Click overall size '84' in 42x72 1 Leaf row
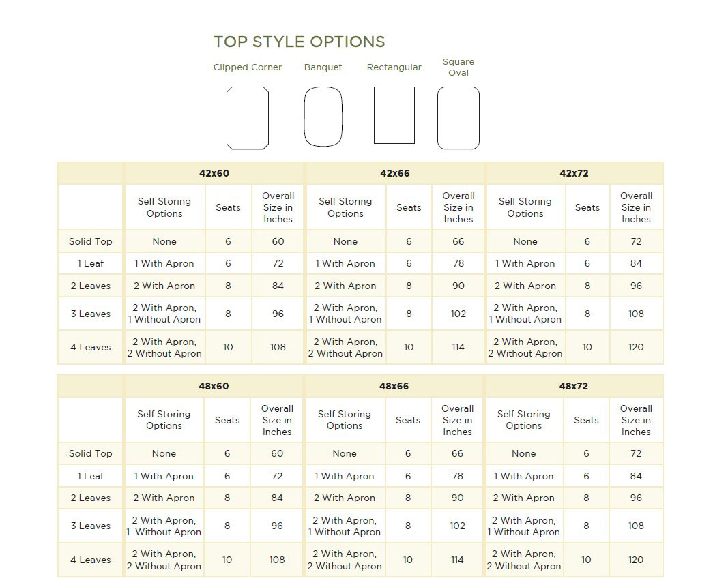The image size is (728, 585). (x=636, y=263)
